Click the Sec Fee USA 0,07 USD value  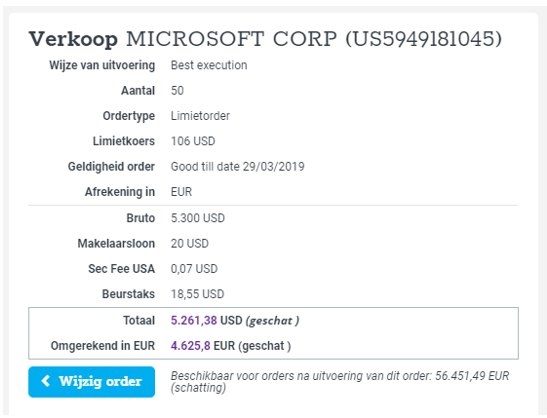click(x=194, y=269)
